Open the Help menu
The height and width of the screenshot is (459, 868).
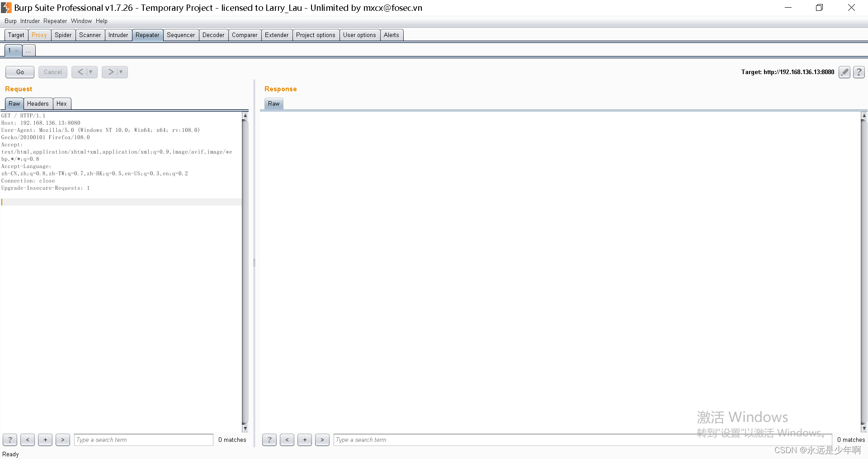[x=102, y=21]
